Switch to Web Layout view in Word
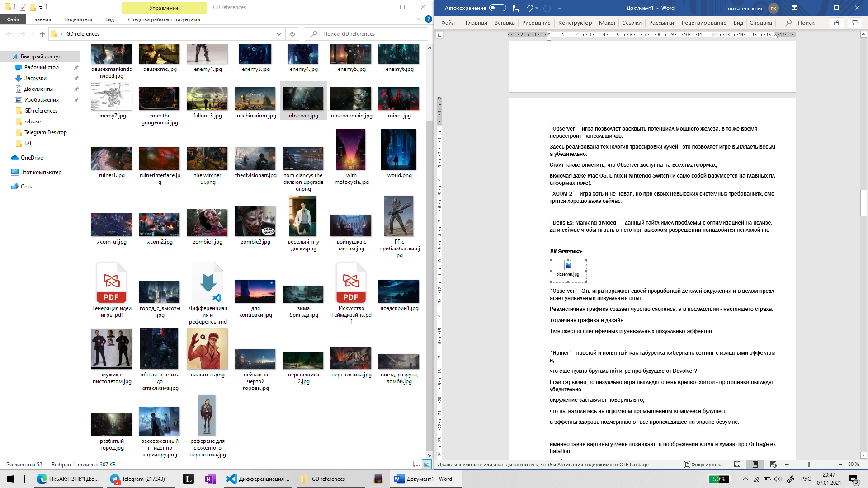The height and width of the screenshot is (488, 868). [773, 465]
